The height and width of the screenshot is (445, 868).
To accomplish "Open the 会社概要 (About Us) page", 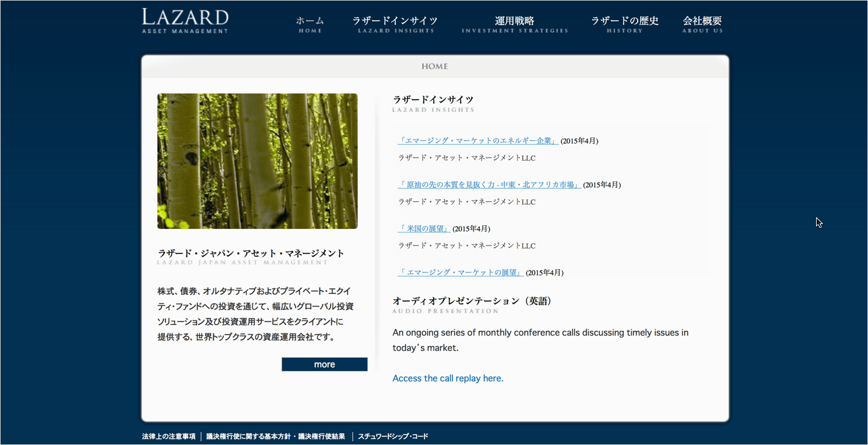I will click(704, 22).
